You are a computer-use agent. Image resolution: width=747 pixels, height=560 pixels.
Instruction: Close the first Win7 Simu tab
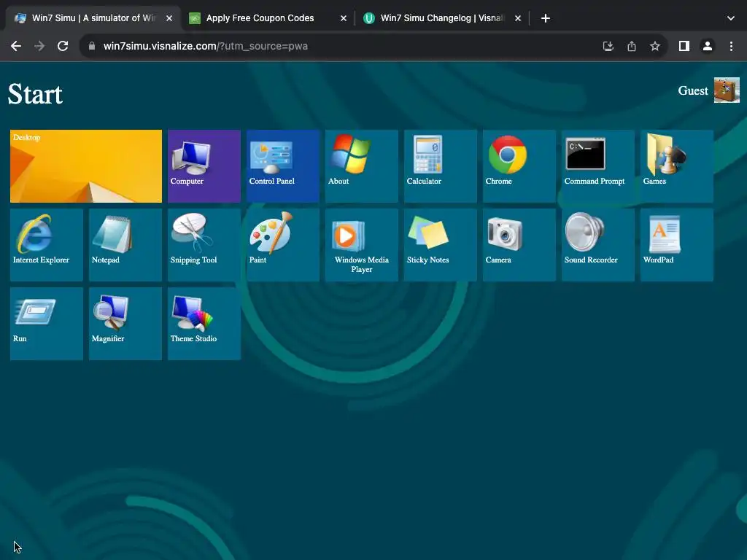point(169,18)
